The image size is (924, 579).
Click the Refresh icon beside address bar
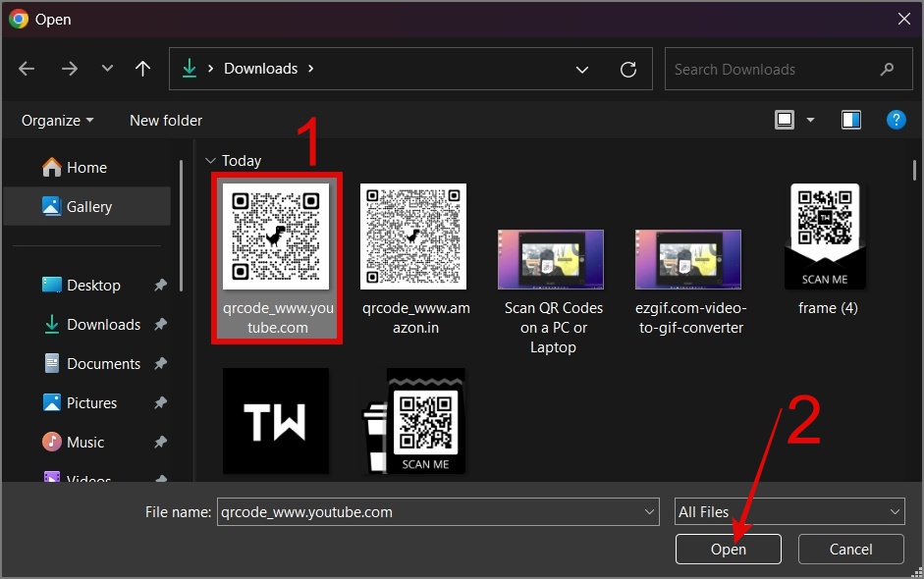pyautogui.click(x=628, y=70)
